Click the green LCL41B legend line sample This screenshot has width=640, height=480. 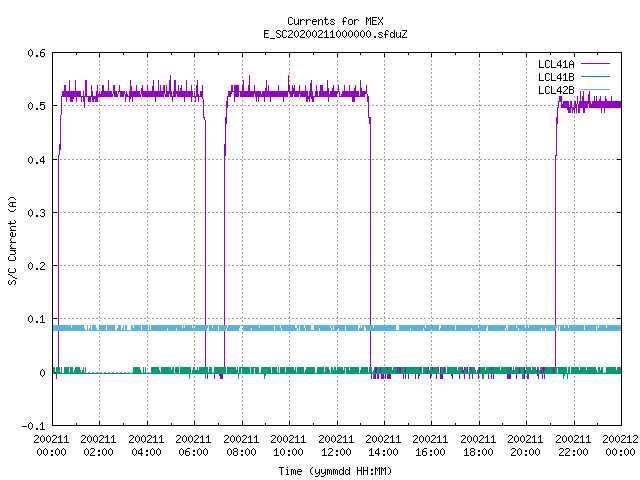tap(595, 76)
